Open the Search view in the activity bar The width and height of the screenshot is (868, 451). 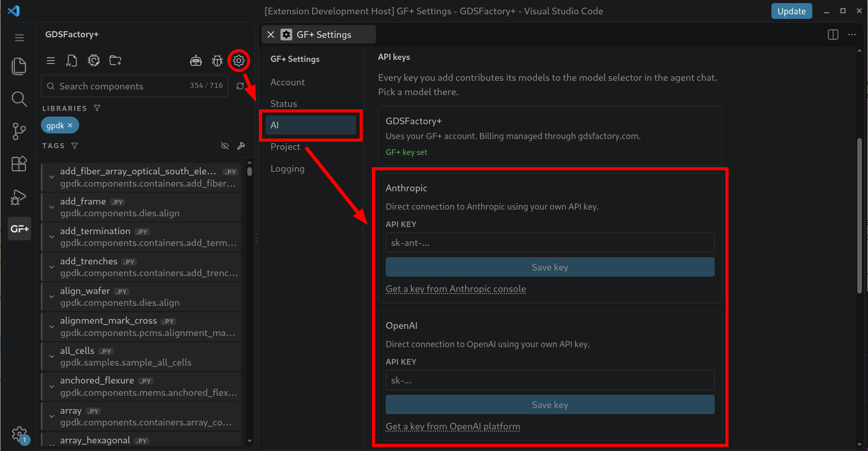click(x=19, y=99)
